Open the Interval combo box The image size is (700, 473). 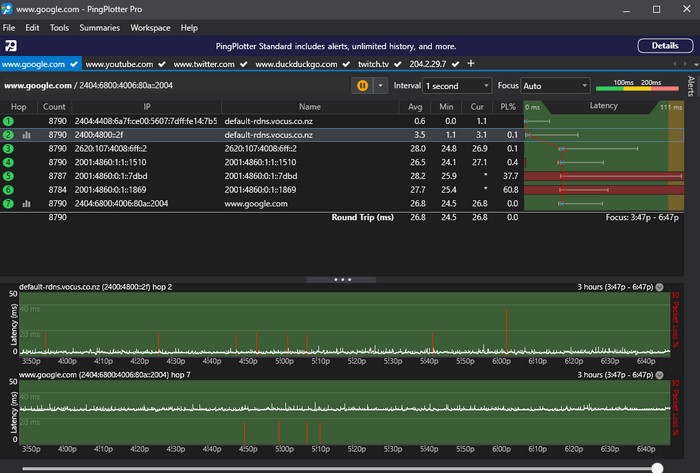pyautogui.click(x=456, y=86)
